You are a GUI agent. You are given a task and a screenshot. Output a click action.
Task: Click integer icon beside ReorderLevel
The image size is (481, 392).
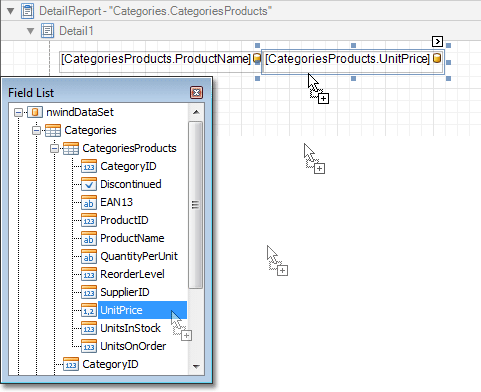point(89,274)
